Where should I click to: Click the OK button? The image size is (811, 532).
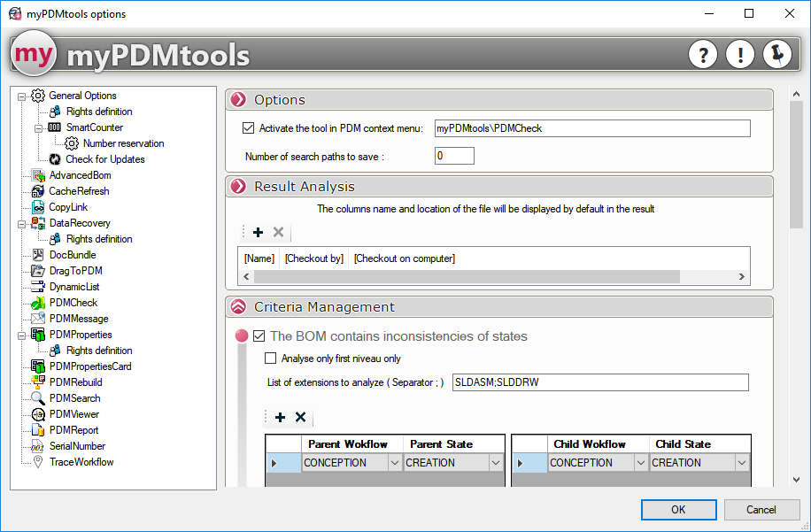[678, 510]
